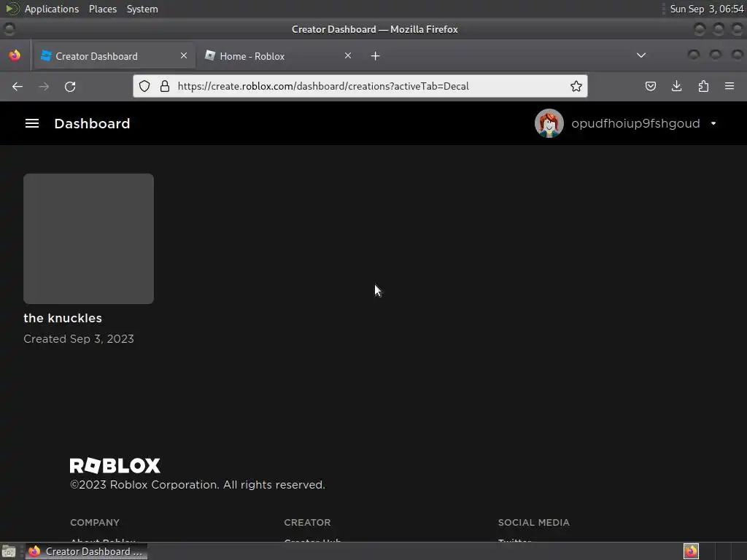Open the Applications menu
This screenshot has height=560, width=747.
(52, 9)
